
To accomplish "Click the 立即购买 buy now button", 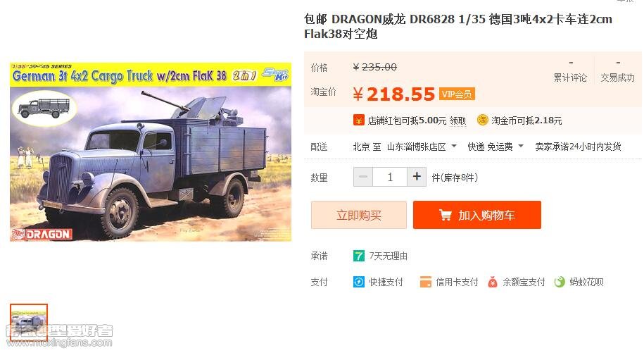I will (x=358, y=215).
